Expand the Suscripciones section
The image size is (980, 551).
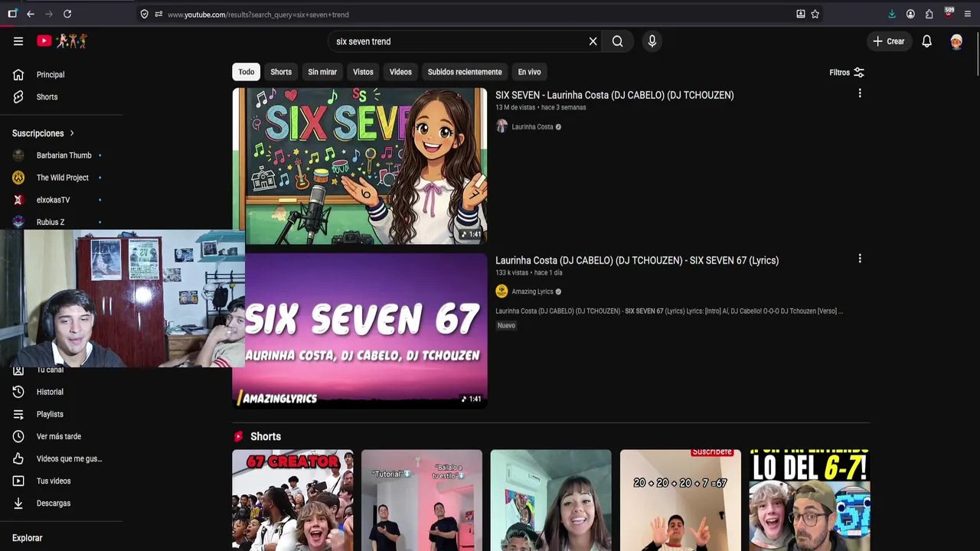44,133
